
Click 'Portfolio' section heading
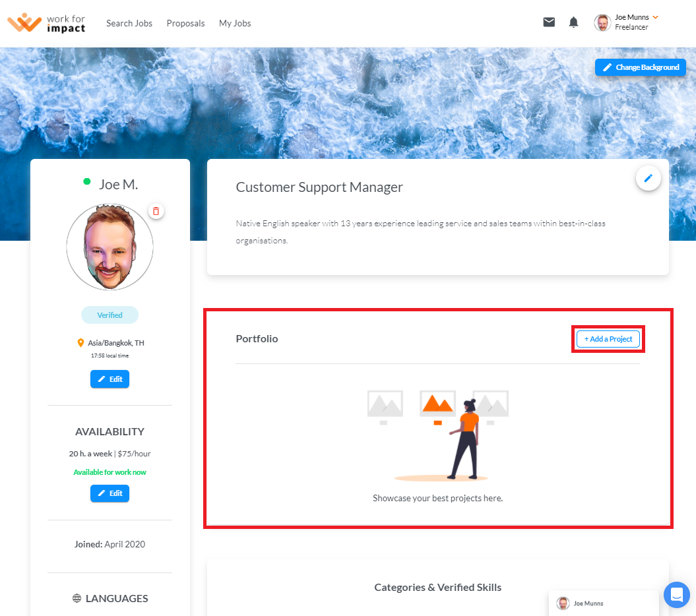(x=257, y=338)
